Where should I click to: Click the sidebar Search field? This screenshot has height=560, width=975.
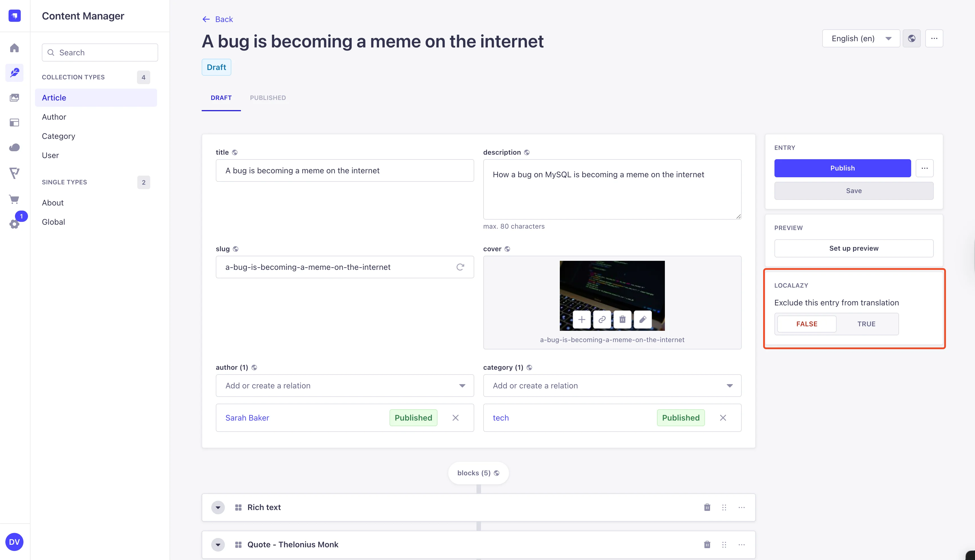pyautogui.click(x=100, y=53)
